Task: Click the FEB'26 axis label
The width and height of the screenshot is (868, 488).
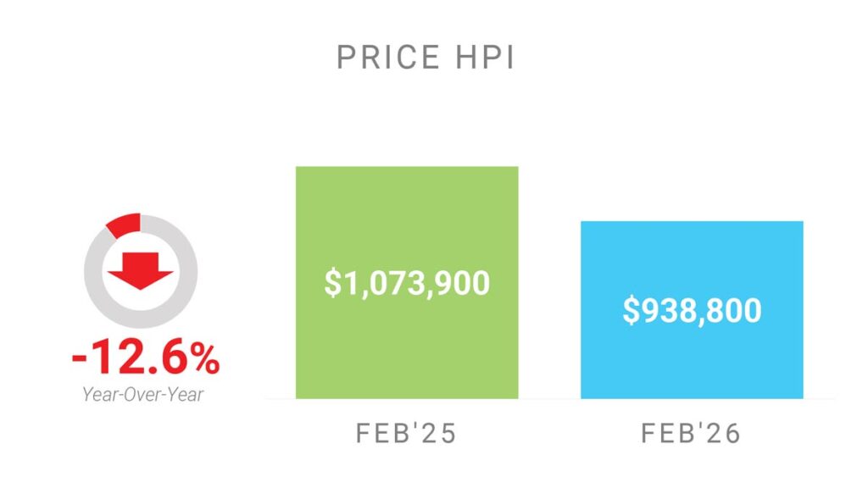Action: 692,434
